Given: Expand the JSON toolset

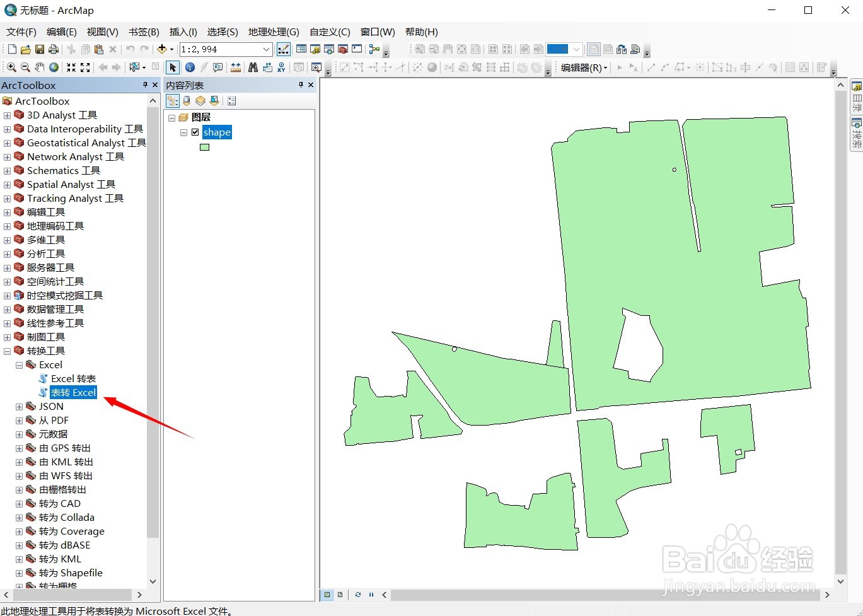Looking at the screenshot, I should tap(20, 407).
